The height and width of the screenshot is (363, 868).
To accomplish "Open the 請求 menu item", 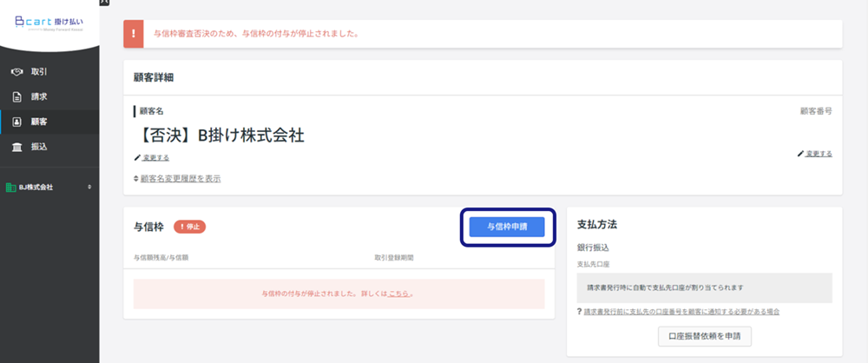I will [49, 96].
